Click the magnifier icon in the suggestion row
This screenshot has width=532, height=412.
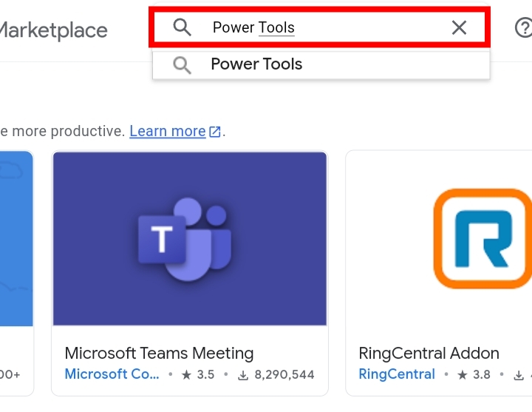[x=182, y=64]
